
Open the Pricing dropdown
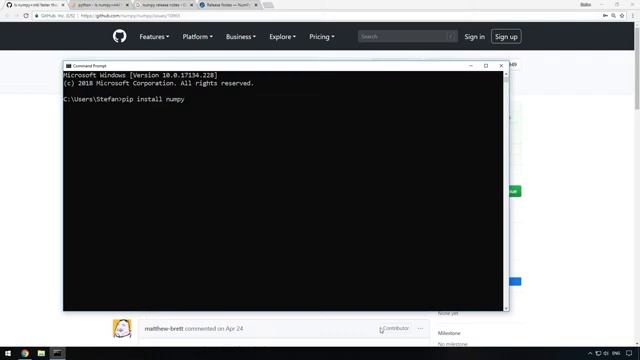click(321, 37)
